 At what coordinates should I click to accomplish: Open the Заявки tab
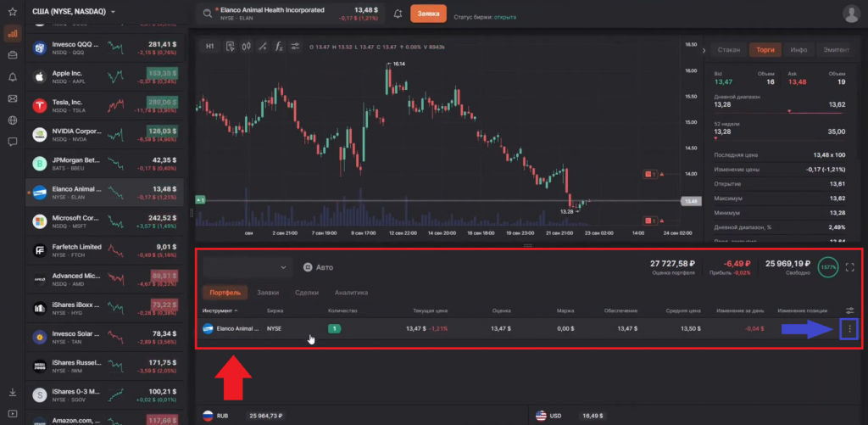[x=267, y=293]
